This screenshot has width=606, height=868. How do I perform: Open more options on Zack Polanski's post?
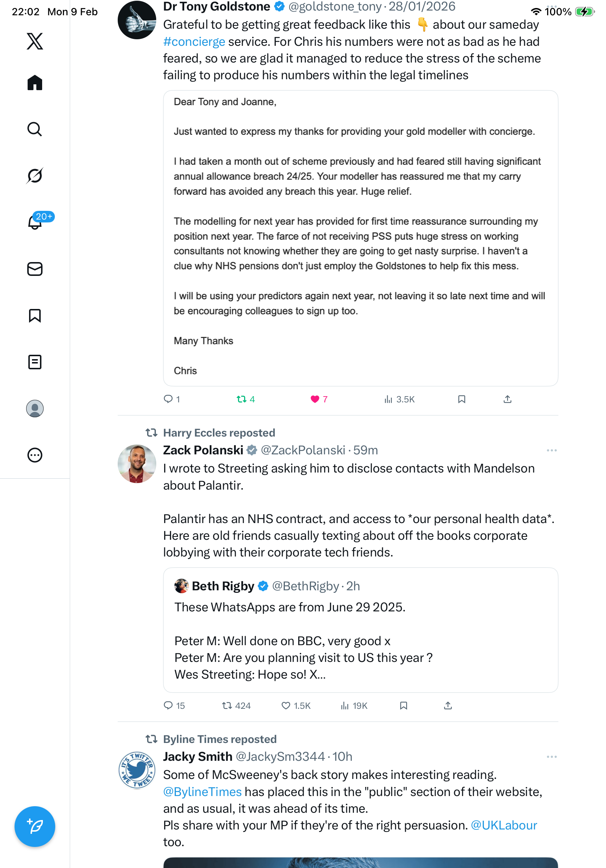(552, 451)
